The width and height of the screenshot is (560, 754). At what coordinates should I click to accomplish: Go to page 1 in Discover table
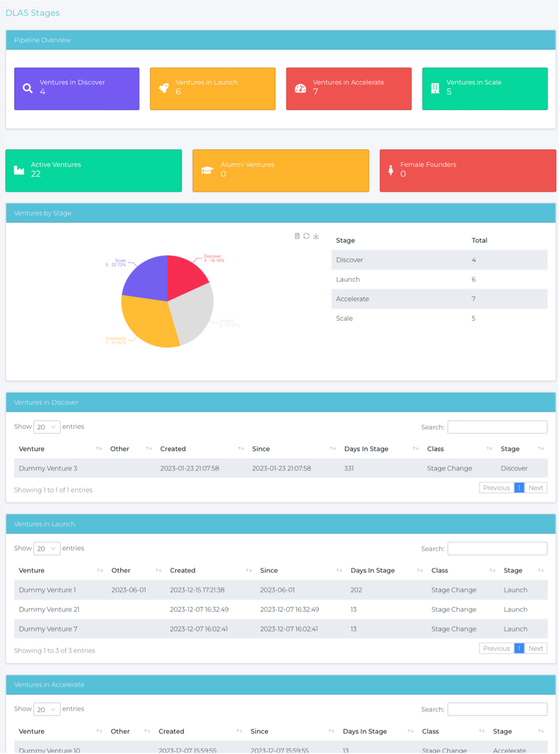point(519,488)
